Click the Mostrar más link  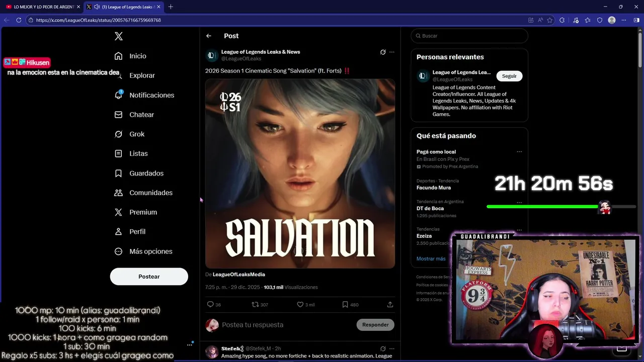(x=431, y=259)
